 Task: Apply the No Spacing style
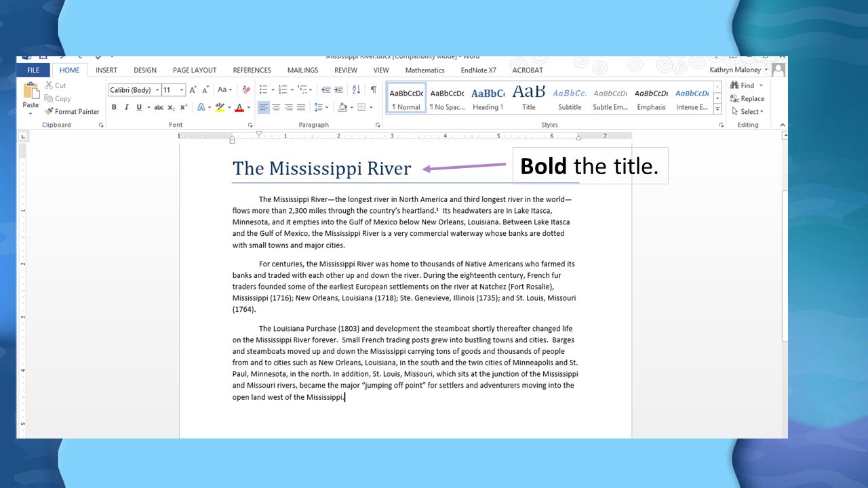tap(448, 98)
